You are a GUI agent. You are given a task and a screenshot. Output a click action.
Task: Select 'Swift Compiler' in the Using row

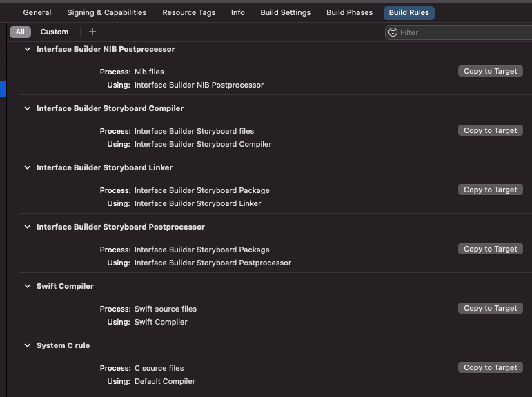pyautogui.click(x=161, y=323)
